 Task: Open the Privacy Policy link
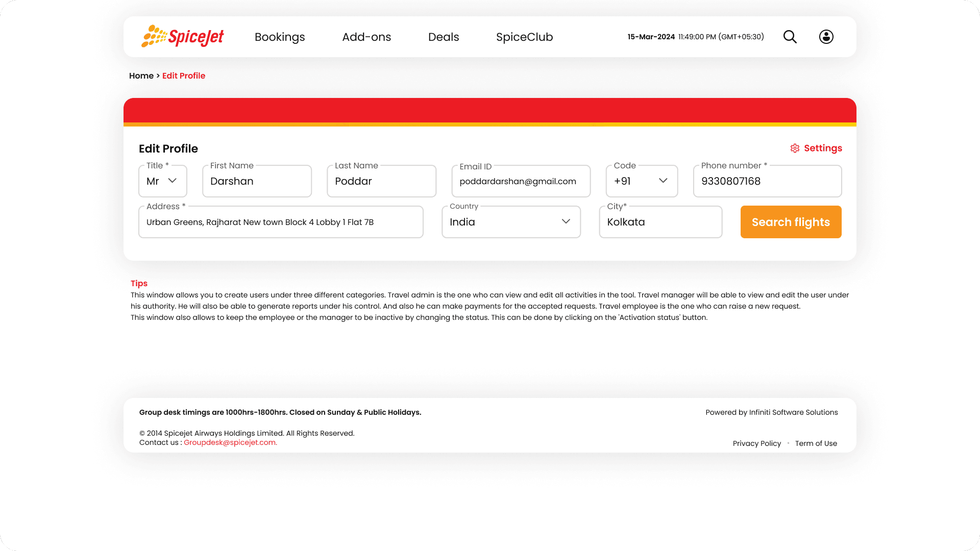pyautogui.click(x=756, y=443)
